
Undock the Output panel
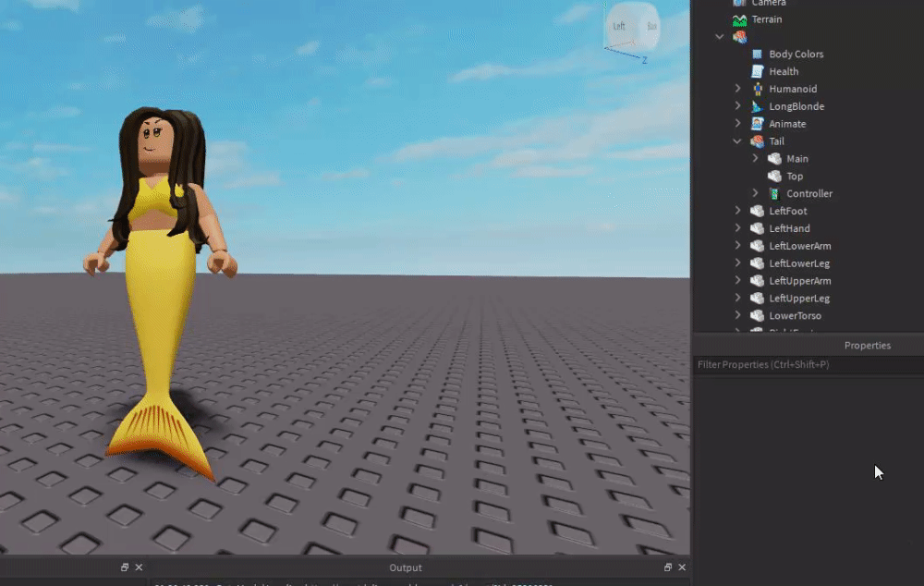point(668,568)
